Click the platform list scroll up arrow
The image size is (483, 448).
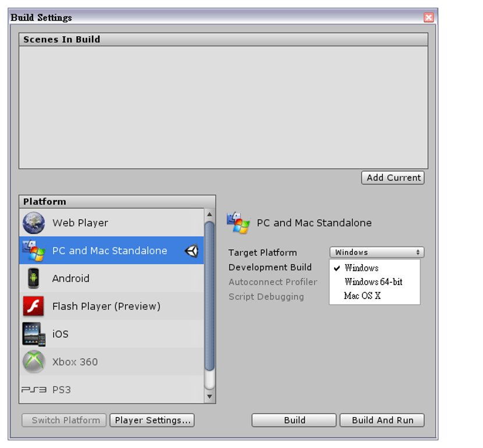point(209,214)
